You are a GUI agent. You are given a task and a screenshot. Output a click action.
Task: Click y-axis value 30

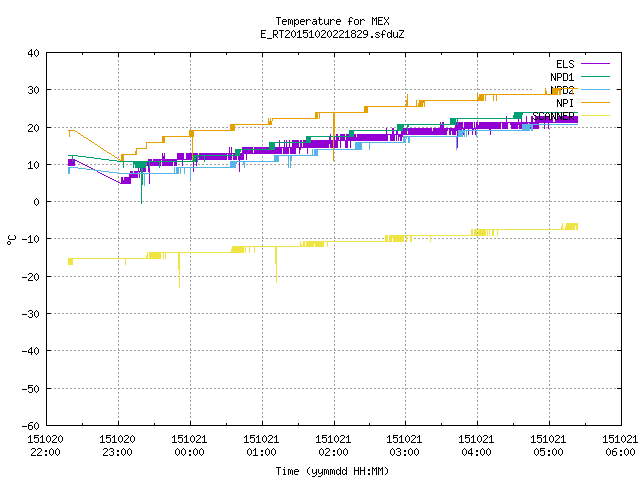pyautogui.click(x=33, y=90)
